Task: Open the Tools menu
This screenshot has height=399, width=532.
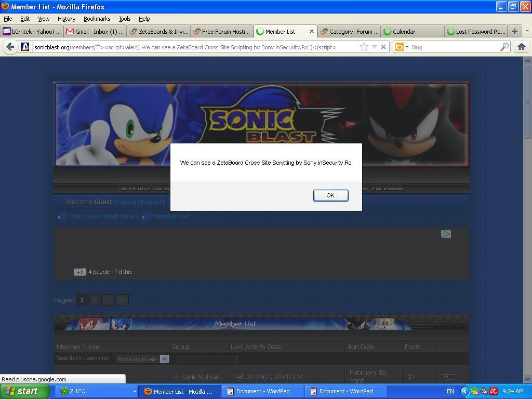Action: 125,19
